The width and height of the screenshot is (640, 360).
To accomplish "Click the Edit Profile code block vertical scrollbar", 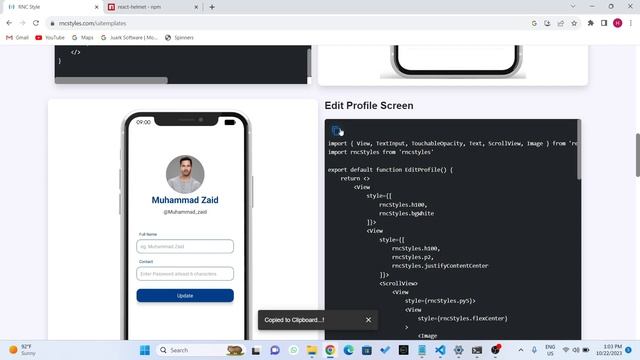I will [x=579, y=149].
